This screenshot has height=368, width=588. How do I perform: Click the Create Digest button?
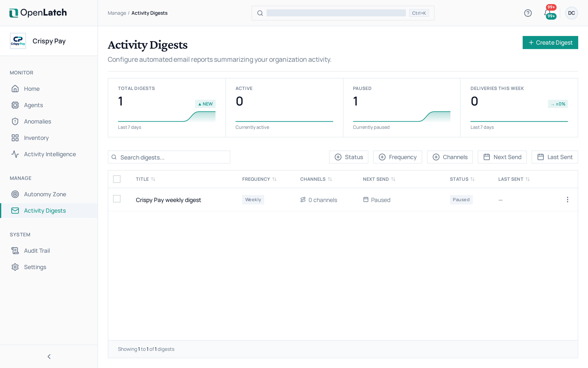[550, 43]
